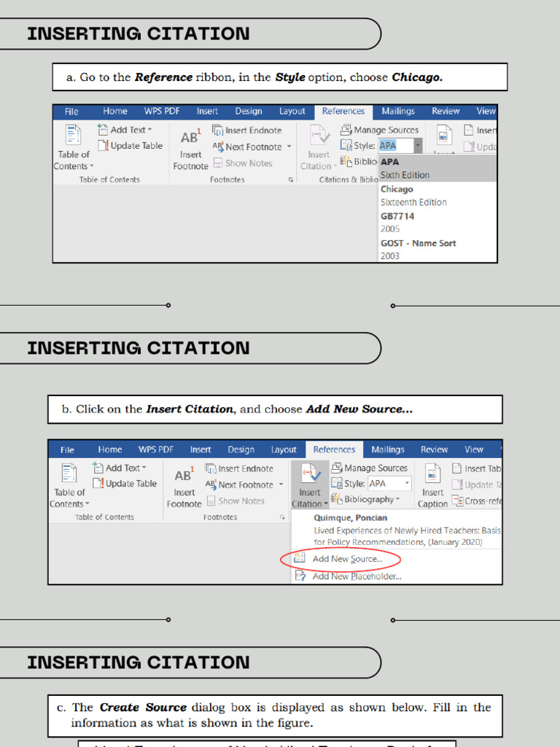Open File tab in step a ribbon

pos(71,112)
